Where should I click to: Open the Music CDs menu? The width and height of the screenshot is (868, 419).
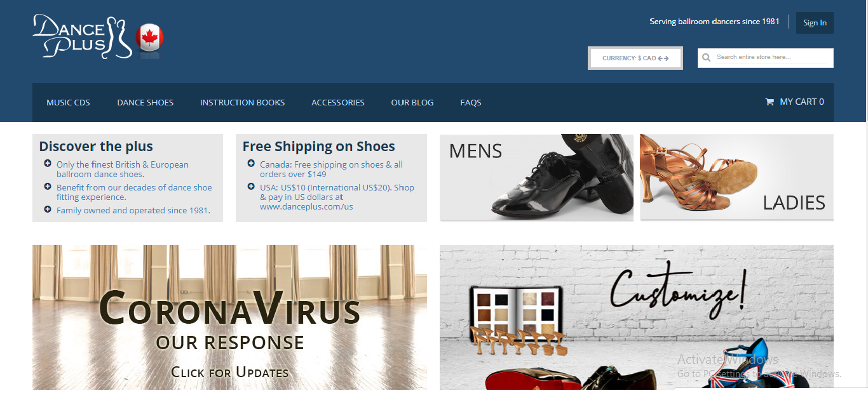click(68, 102)
